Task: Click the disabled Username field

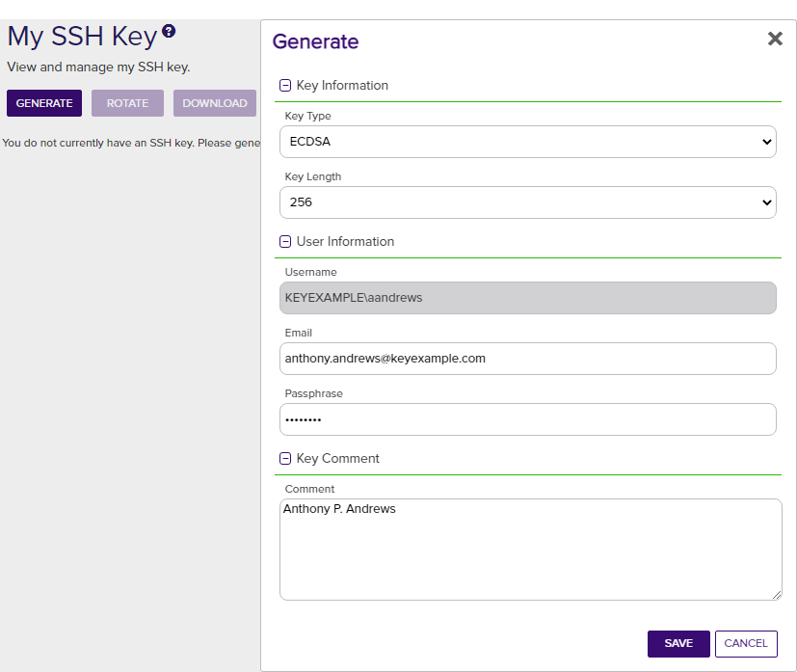Action: pyautogui.click(x=527, y=298)
